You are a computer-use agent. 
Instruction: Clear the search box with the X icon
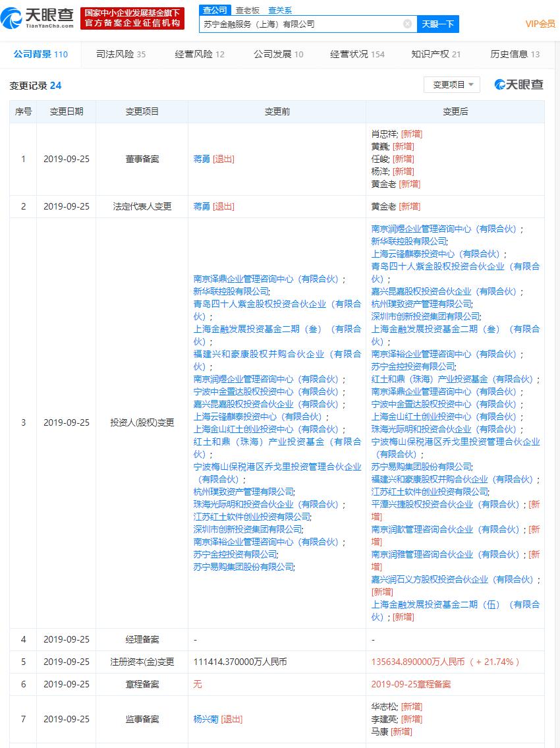coord(407,24)
